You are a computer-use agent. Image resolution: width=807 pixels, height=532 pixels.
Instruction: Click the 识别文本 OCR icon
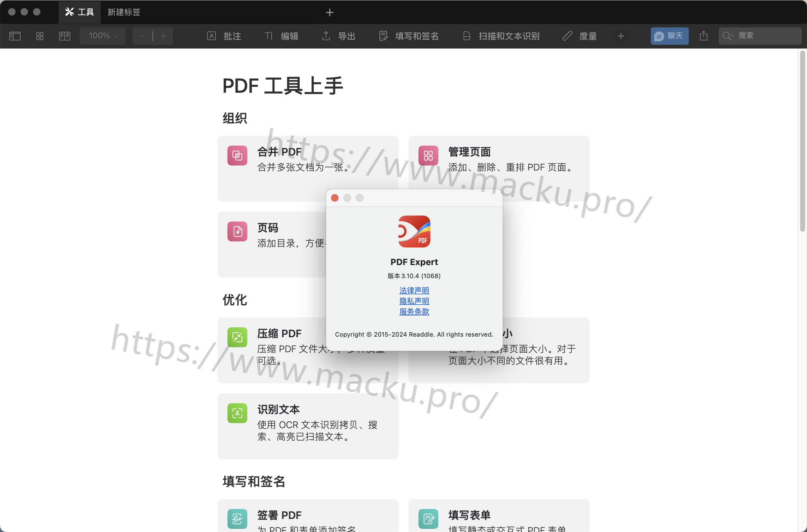coord(237,413)
